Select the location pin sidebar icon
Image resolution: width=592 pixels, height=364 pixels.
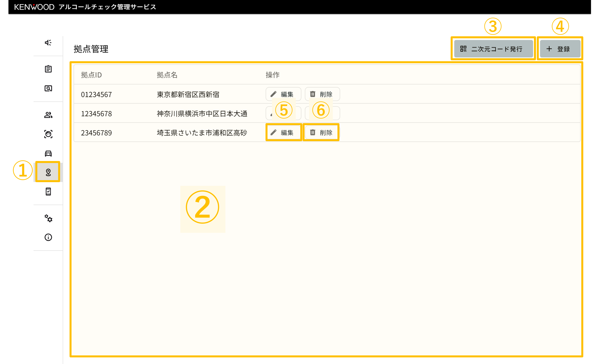point(48,172)
